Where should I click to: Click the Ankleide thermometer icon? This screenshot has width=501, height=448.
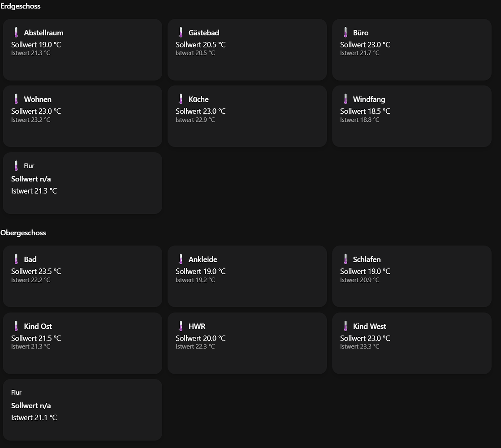(x=181, y=259)
